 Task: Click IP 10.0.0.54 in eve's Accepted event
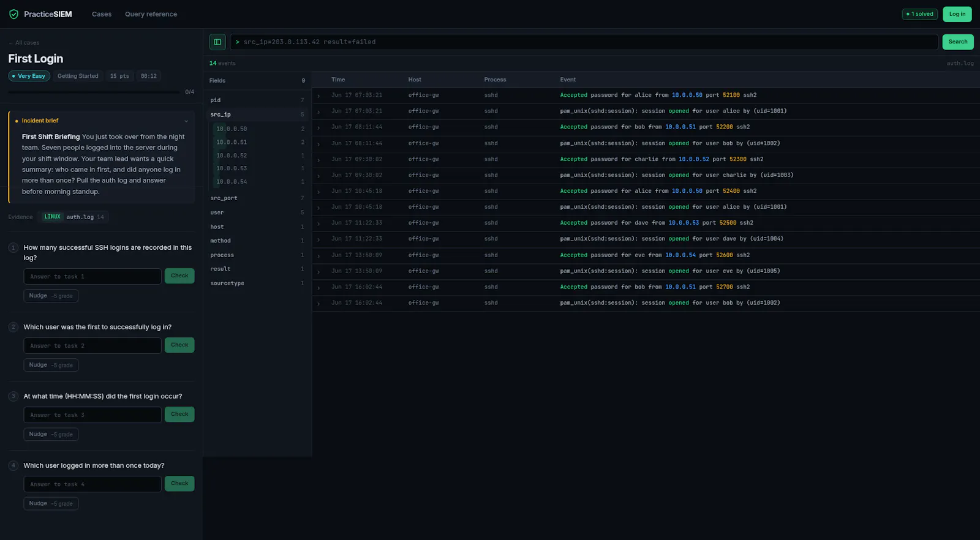[x=680, y=255]
